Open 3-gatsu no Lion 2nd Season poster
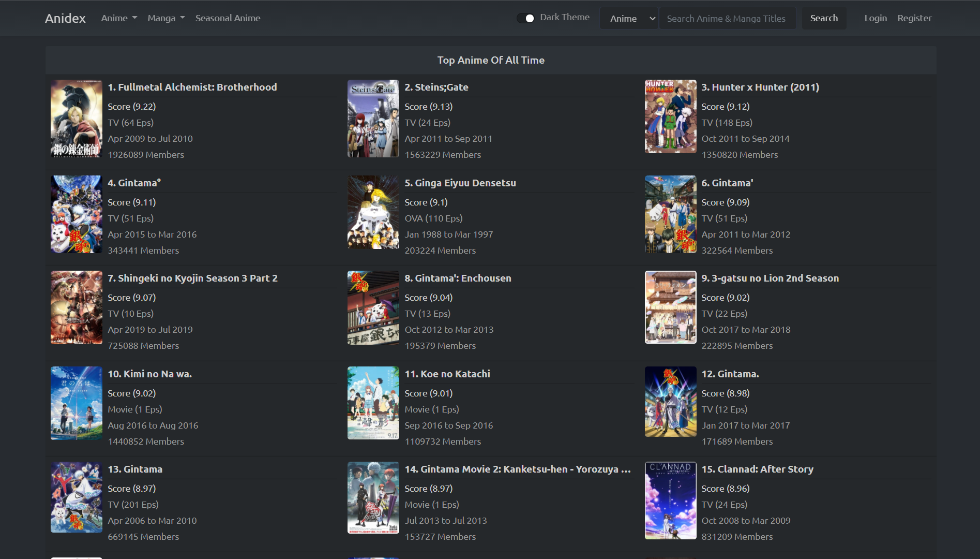The height and width of the screenshot is (559, 980). point(670,307)
